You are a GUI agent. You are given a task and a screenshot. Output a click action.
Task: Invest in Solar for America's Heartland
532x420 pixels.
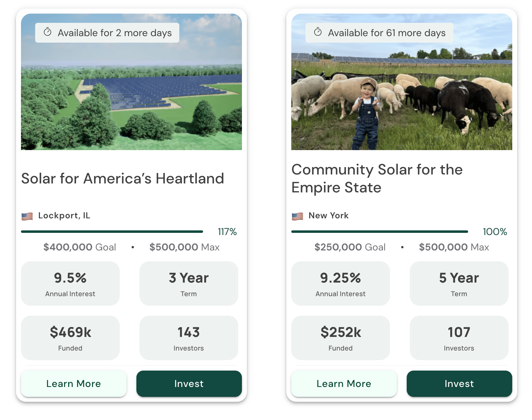[189, 384]
